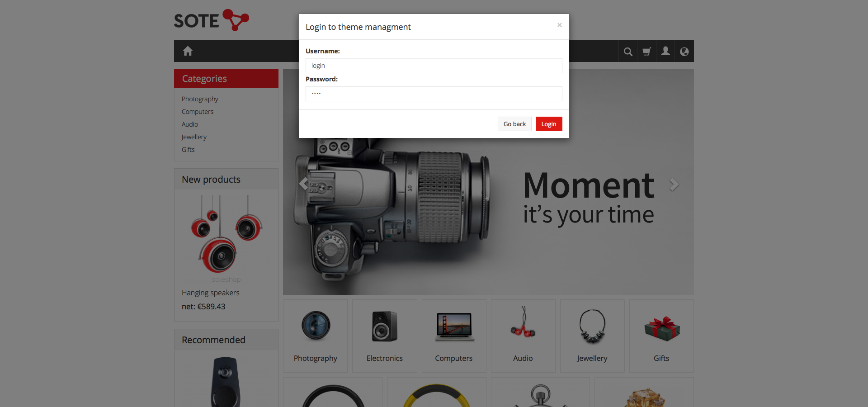Click the home icon in navbar
This screenshot has height=407, width=868.
tap(188, 51)
